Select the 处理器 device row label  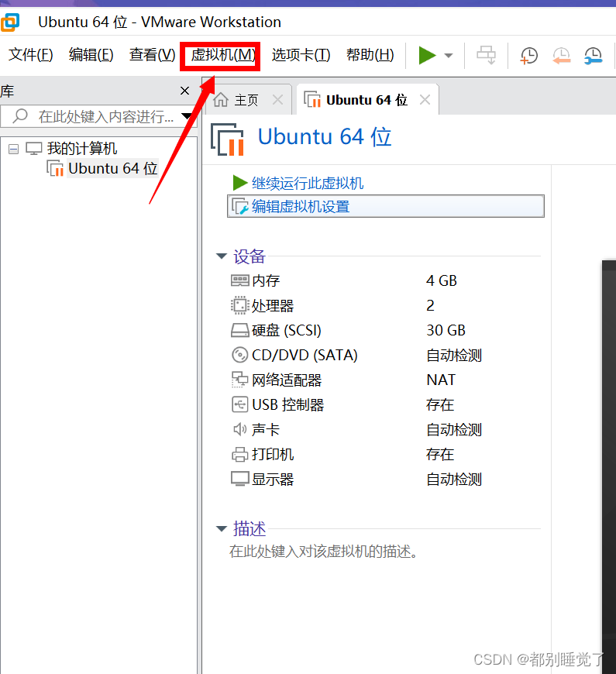pyautogui.click(x=273, y=305)
